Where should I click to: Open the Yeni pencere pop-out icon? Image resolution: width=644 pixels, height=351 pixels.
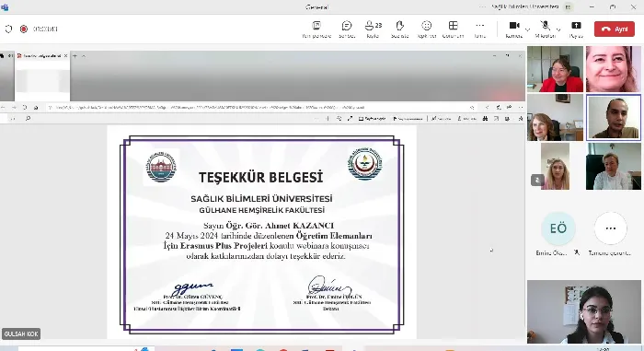pos(316,26)
